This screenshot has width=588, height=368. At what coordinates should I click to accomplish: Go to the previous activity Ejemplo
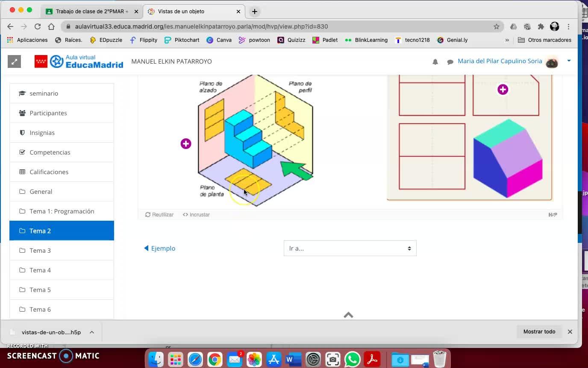point(159,248)
